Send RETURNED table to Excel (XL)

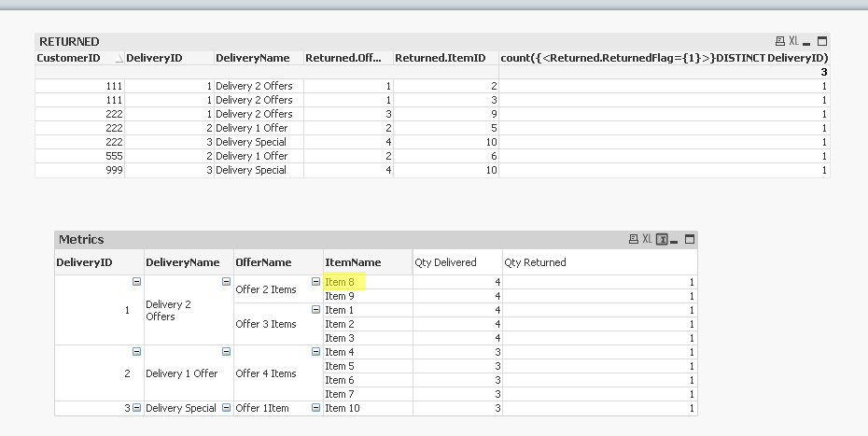click(793, 41)
